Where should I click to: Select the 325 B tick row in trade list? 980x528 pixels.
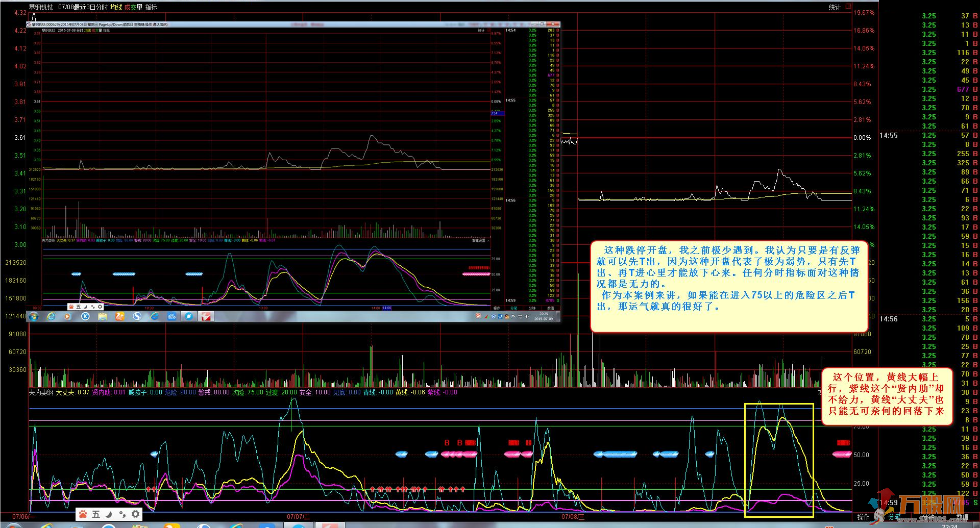coord(950,163)
